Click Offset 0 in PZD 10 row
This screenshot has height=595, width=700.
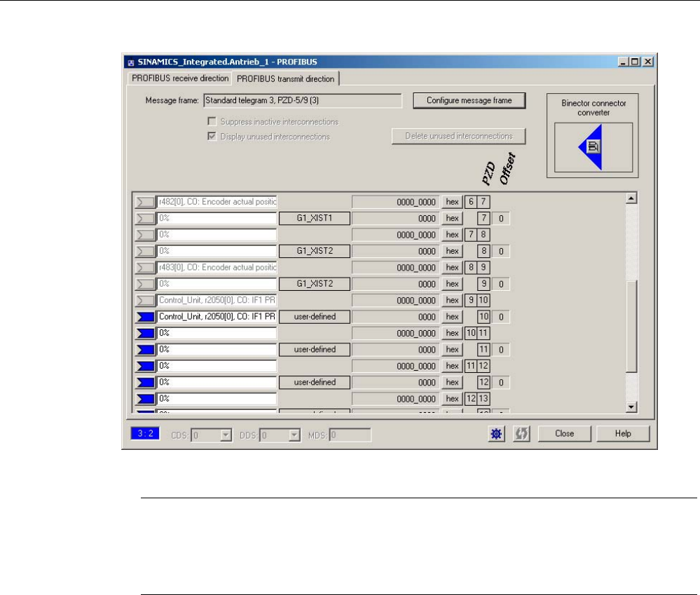pyautogui.click(x=501, y=317)
